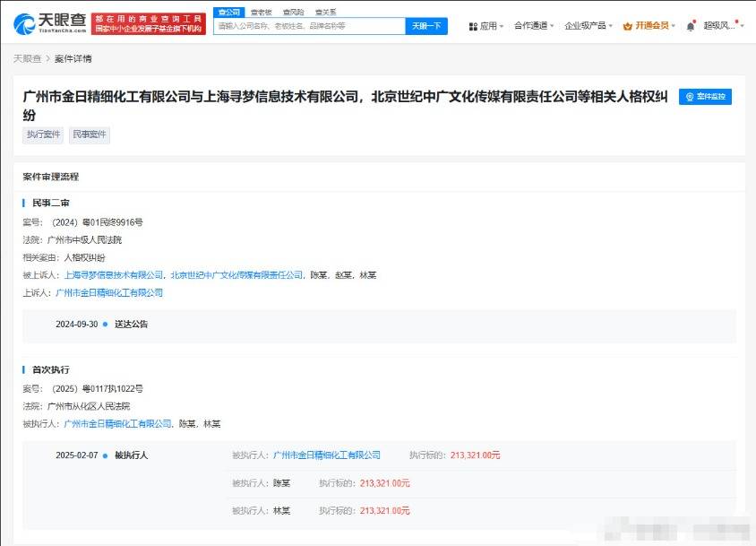
Task: Open 广州市金日精细化工有限公司 link beside 陈某，林某 list
Action: (x=117, y=424)
